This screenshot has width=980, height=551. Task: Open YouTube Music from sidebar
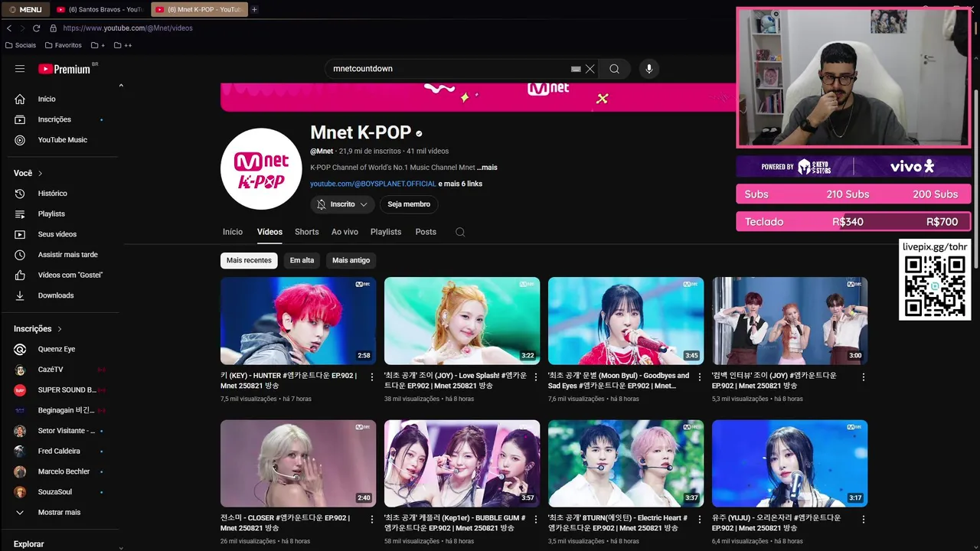tap(61, 140)
